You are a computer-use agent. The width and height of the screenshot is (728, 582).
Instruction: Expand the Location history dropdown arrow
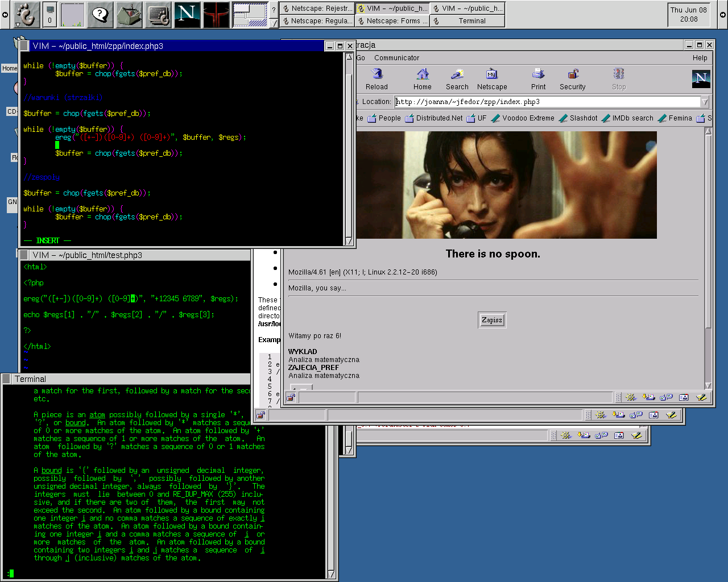click(x=705, y=102)
